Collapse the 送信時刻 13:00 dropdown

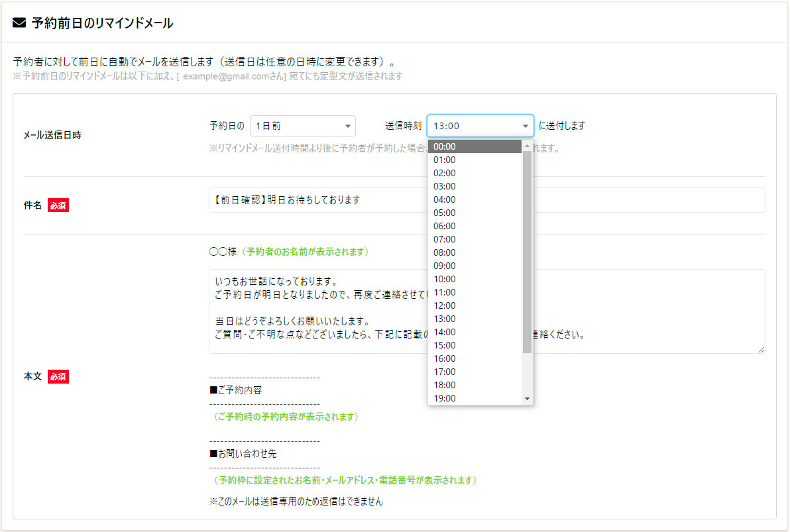click(480, 126)
